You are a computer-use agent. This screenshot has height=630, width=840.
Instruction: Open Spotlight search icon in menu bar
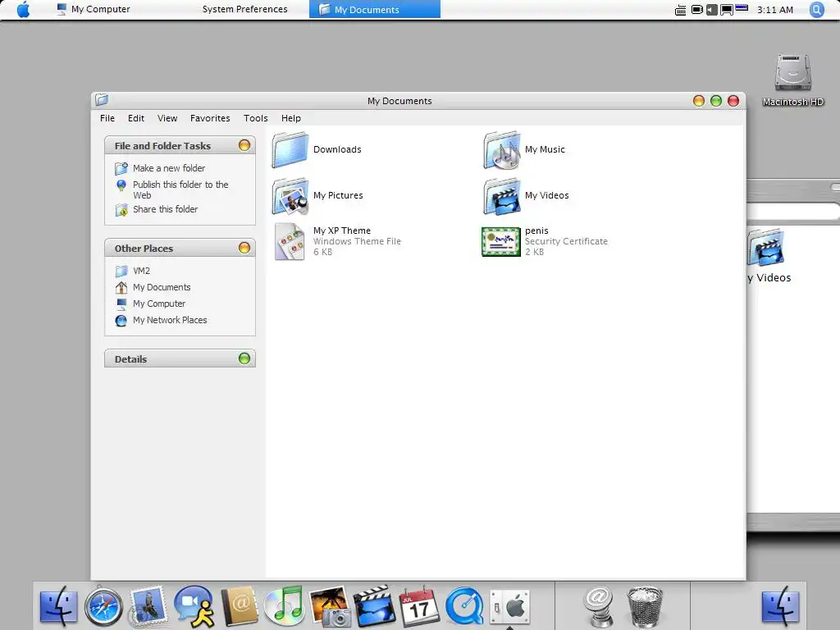click(x=817, y=10)
